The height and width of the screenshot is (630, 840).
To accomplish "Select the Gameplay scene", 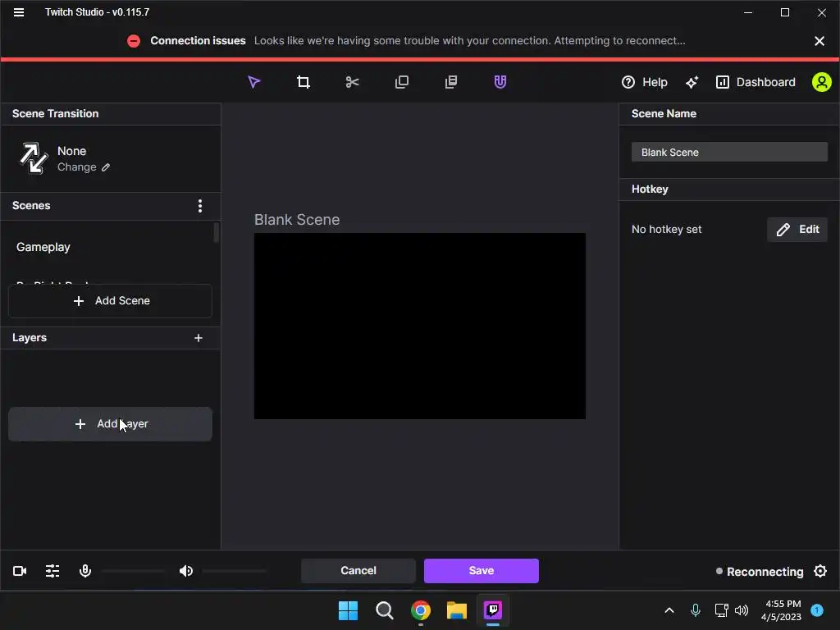I will pos(43,247).
